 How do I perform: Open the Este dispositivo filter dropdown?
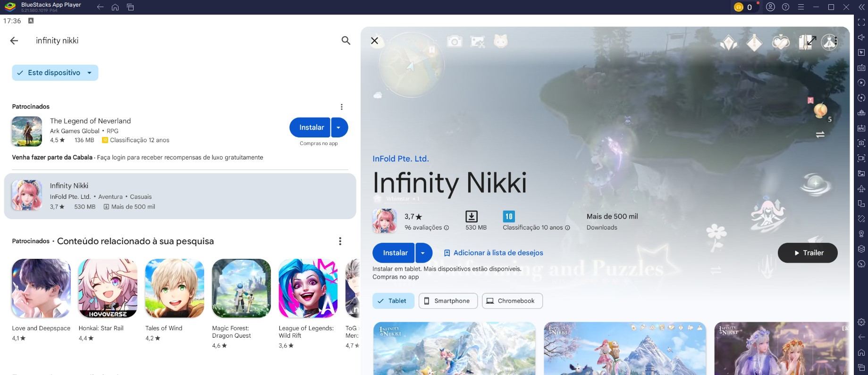[x=55, y=73]
